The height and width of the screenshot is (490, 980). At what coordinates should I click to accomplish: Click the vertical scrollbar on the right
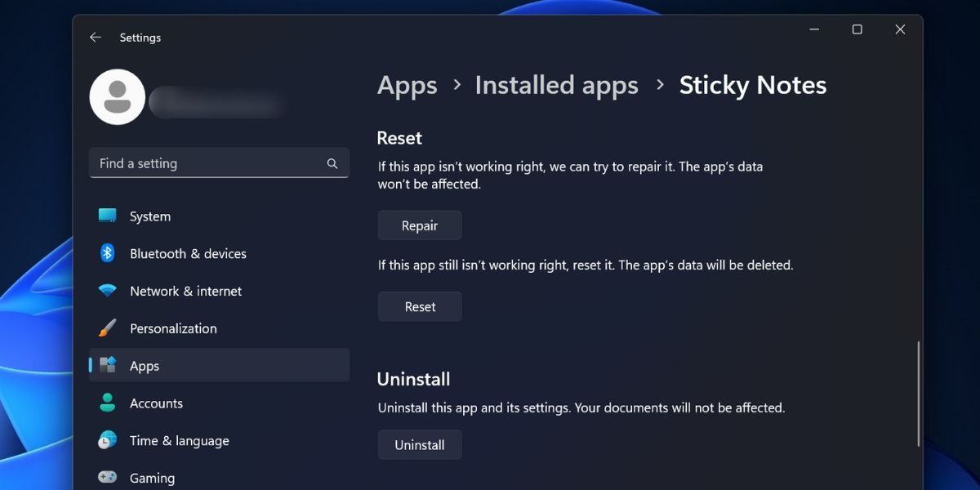[x=919, y=394]
